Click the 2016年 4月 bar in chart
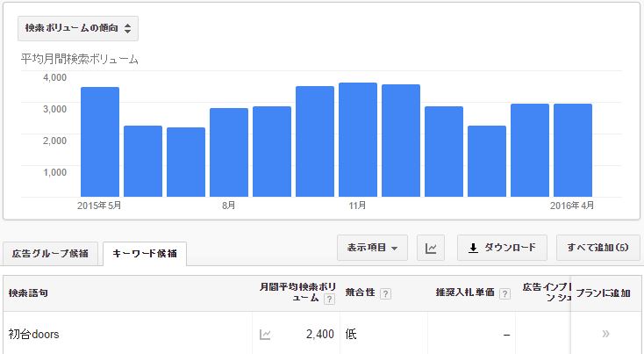This screenshot has height=354, width=644. pos(573,150)
